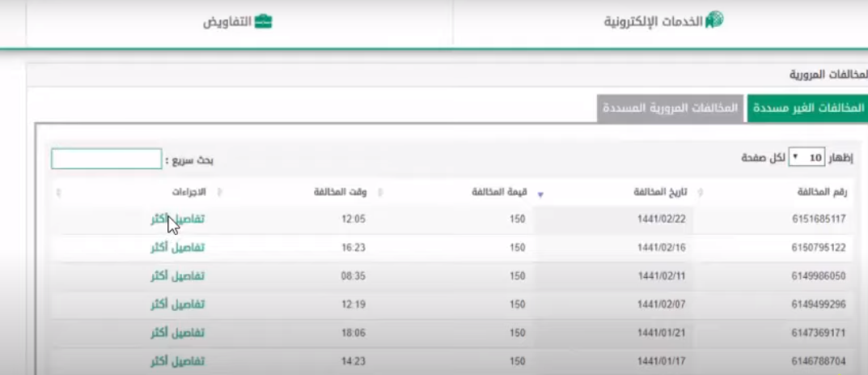Screen dimensions: 868x375
Task: Click the briefcase icon beside التفاويض
Action: coord(263,22)
